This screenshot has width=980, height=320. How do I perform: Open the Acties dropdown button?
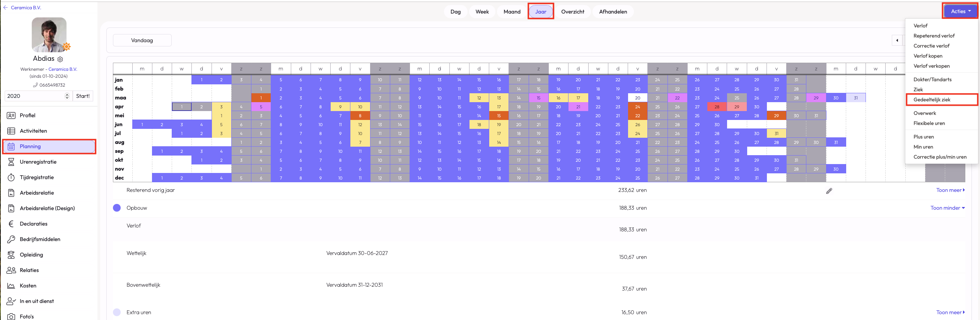tap(960, 11)
